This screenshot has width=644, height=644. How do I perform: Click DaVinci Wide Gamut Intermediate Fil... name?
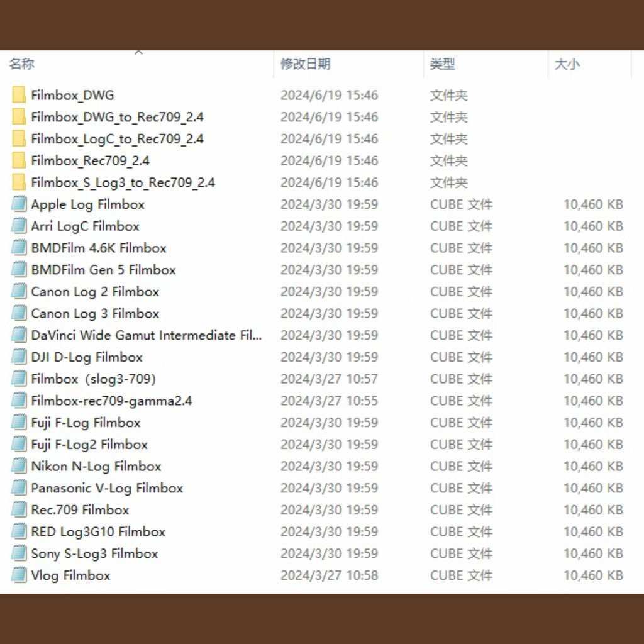tap(147, 335)
